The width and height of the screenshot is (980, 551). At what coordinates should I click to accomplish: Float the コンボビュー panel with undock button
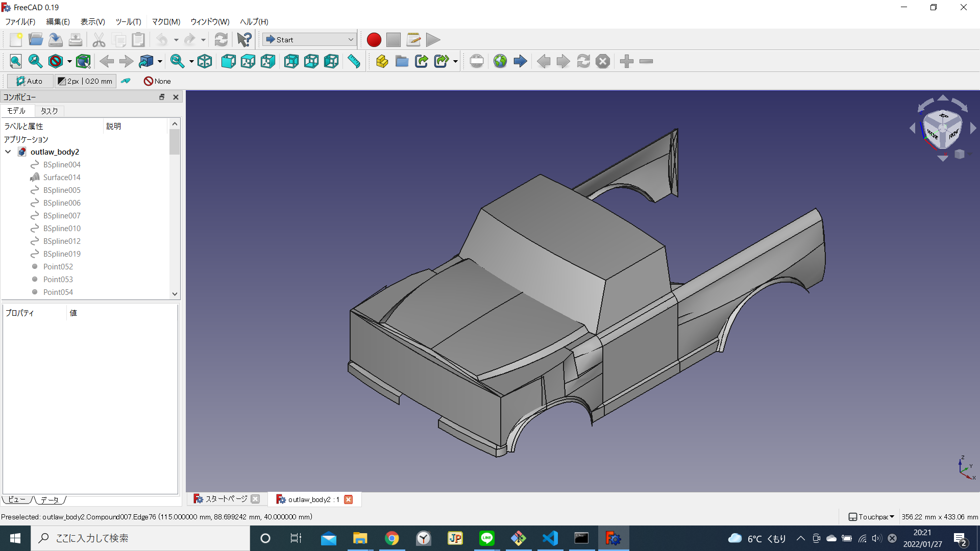[x=162, y=97]
